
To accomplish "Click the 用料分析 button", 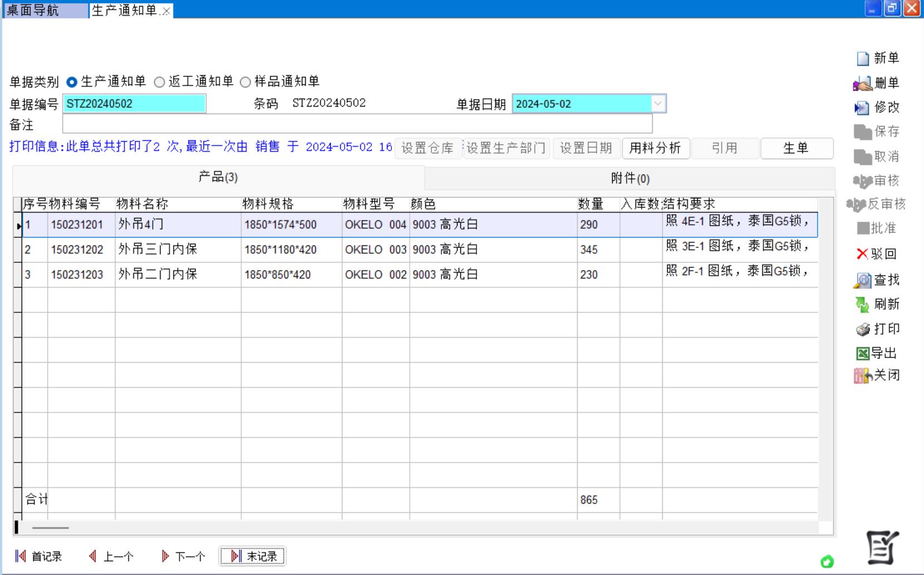I will click(655, 148).
